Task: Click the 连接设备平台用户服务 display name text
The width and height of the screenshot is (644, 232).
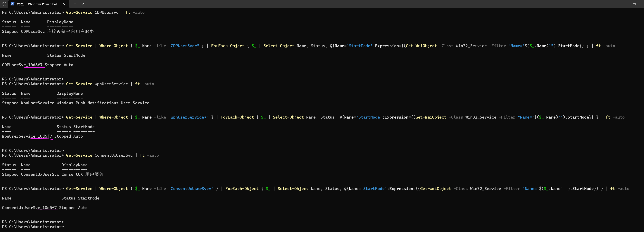Action: 70,31
